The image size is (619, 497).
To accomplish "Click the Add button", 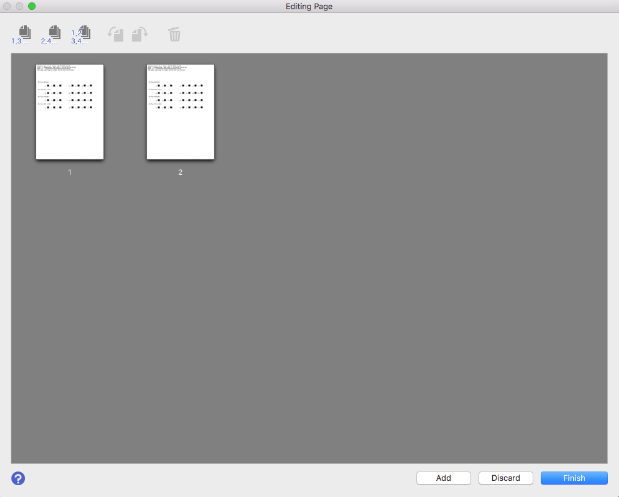I will tap(443, 478).
